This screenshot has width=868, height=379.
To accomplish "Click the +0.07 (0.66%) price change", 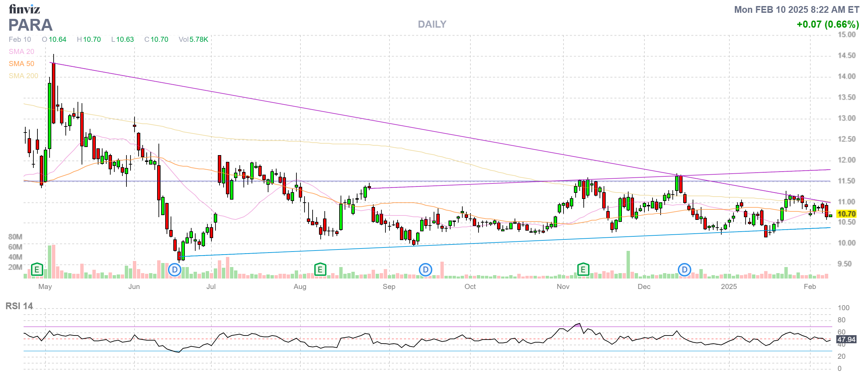I will click(828, 24).
